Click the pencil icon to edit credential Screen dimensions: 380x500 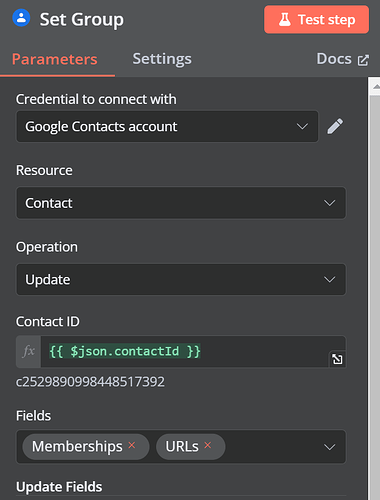click(335, 126)
